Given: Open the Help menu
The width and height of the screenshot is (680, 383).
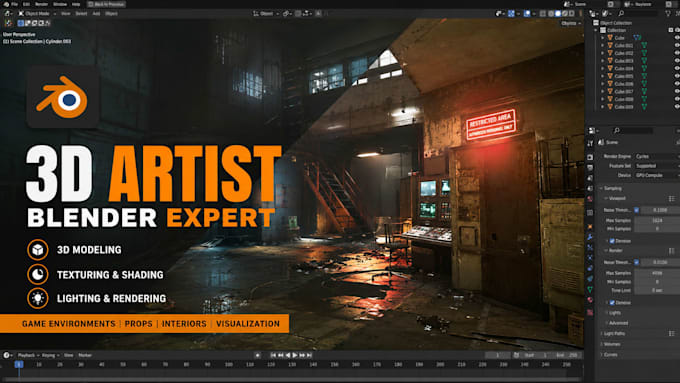Looking at the screenshot, I should point(76,4).
